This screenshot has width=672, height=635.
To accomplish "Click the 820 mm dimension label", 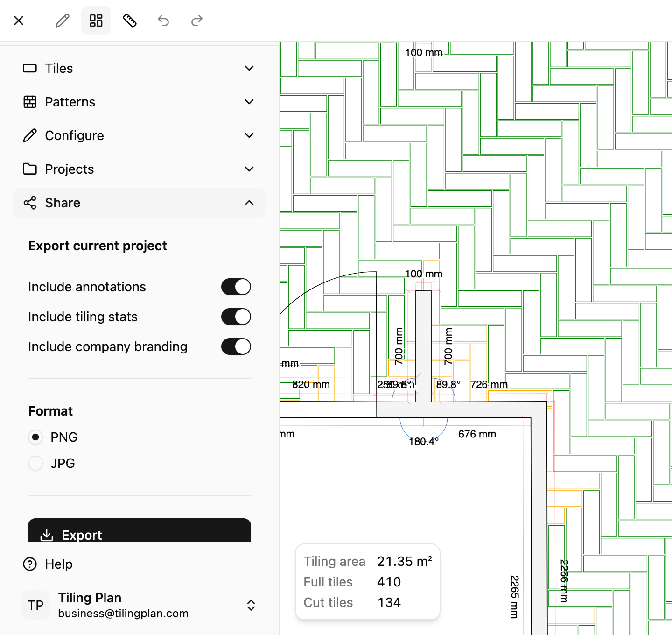I will [x=311, y=384].
